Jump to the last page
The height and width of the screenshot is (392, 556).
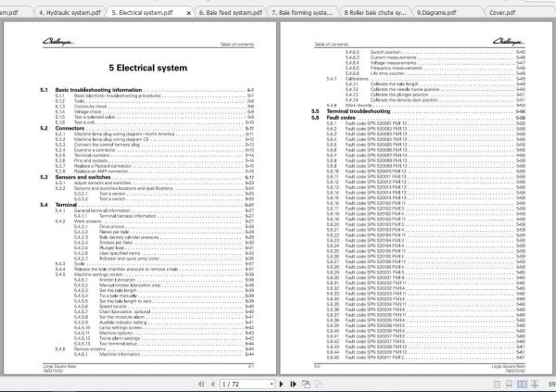pyautogui.click(x=293, y=384)
